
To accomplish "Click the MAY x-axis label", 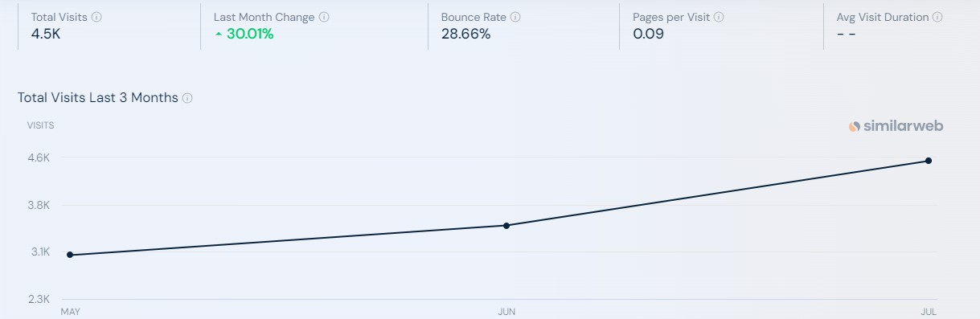I will pos(70,311).
